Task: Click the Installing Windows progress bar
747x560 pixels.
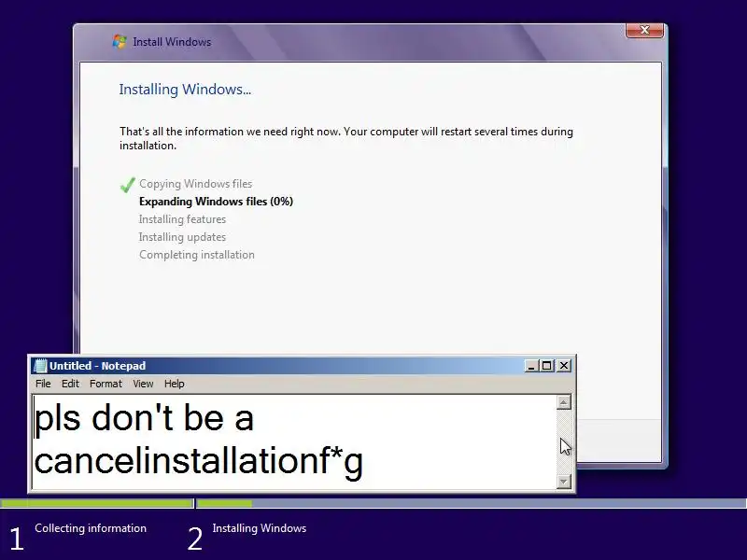Action: tap(472, 503)
